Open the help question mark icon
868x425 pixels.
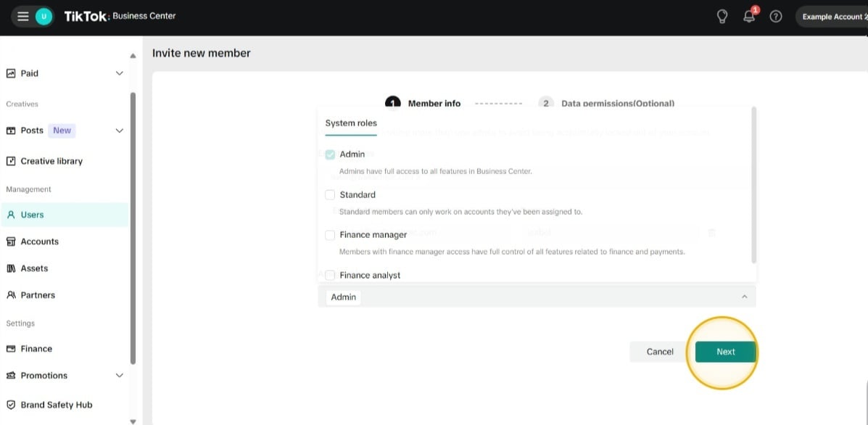point(776,17)
